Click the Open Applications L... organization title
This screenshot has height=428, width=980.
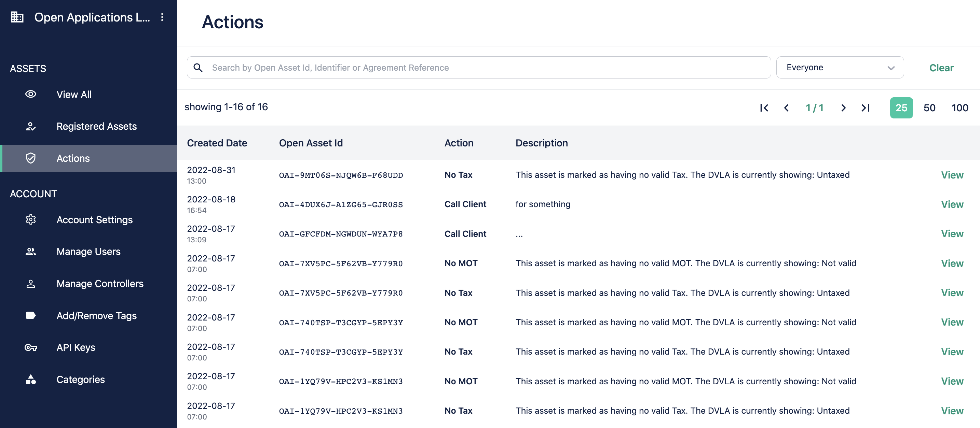[x=92, y=17]
